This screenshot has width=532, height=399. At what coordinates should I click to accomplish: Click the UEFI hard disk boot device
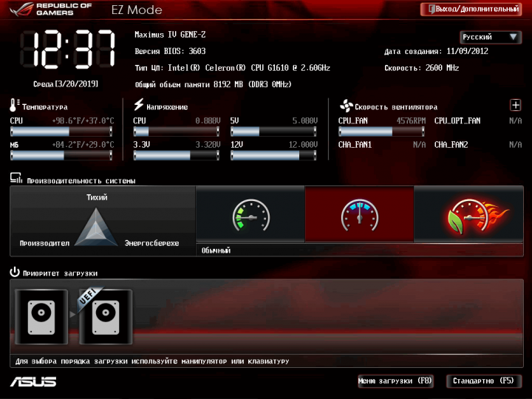point(106,317)
